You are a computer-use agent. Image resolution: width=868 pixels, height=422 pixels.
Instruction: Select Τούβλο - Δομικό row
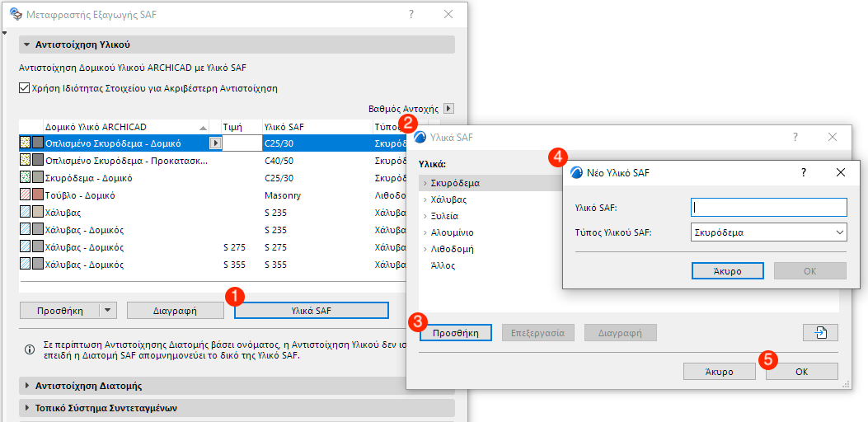[213, 195]
